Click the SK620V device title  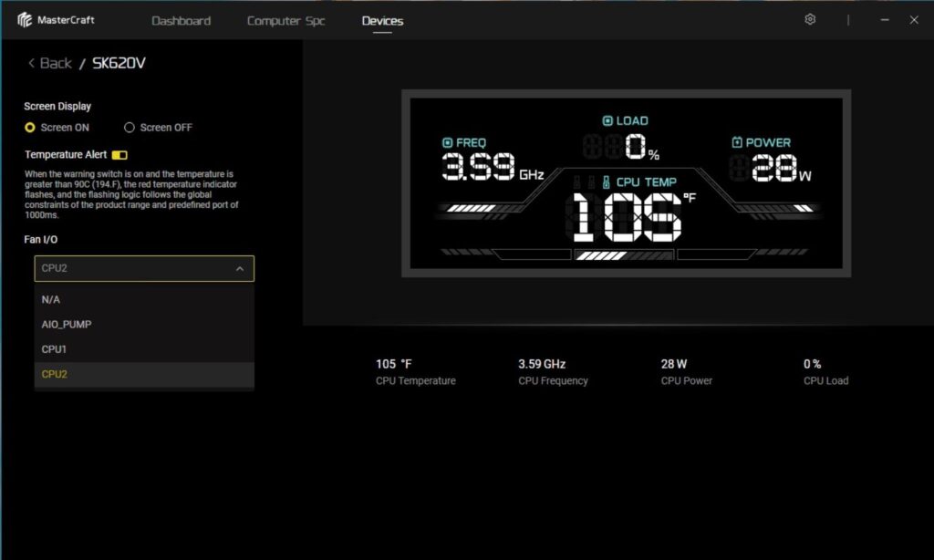[x=119, y=63]
